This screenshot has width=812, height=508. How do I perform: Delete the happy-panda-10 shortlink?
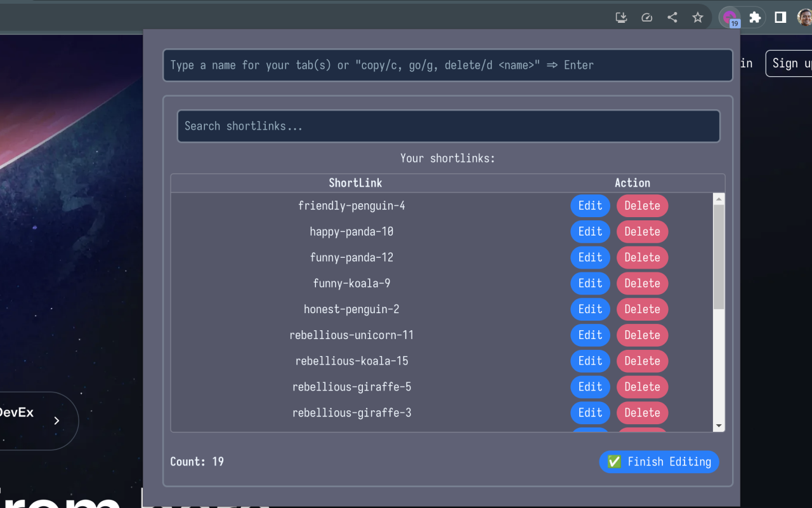coord(642,232)
